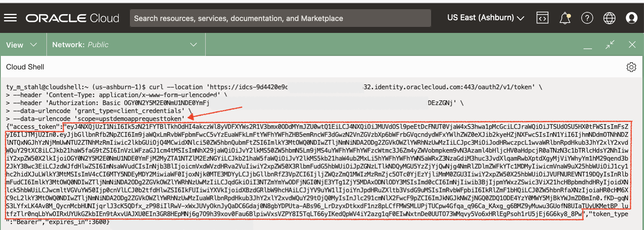
Task: Open the notifications bell
Action: point(565,18)
